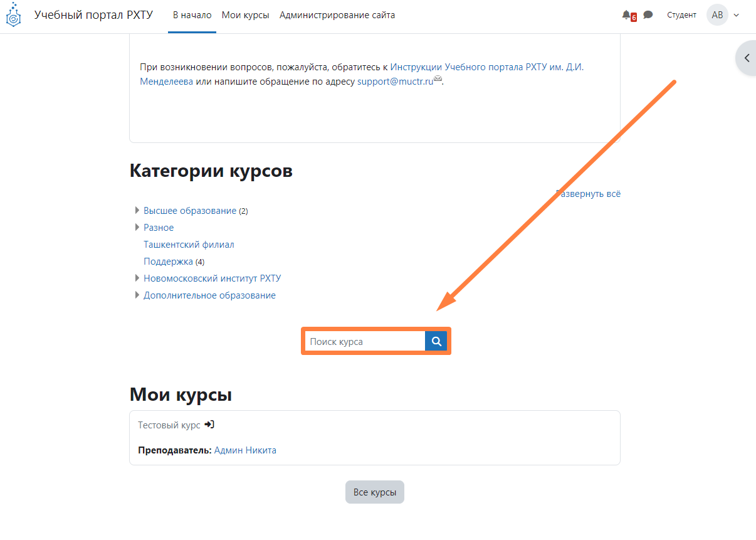Screen dimensions: 756x540
Task: Switch to the Мои курсы tab
Action: pyautogui.click(x=245, y=15)
